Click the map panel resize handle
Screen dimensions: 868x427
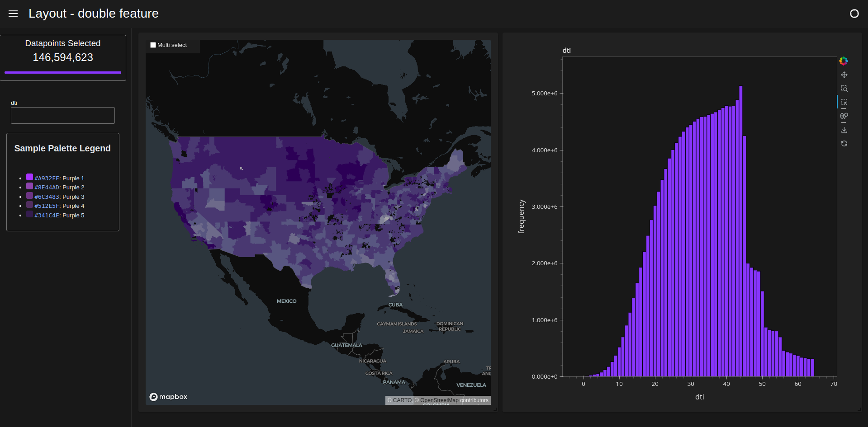495,409
